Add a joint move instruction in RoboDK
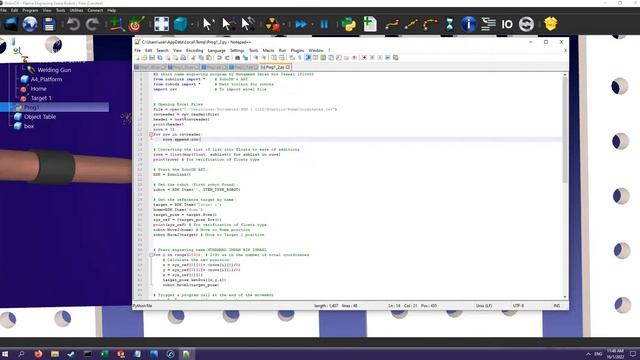This screenshot has height=360, width=640. (392, 24)
